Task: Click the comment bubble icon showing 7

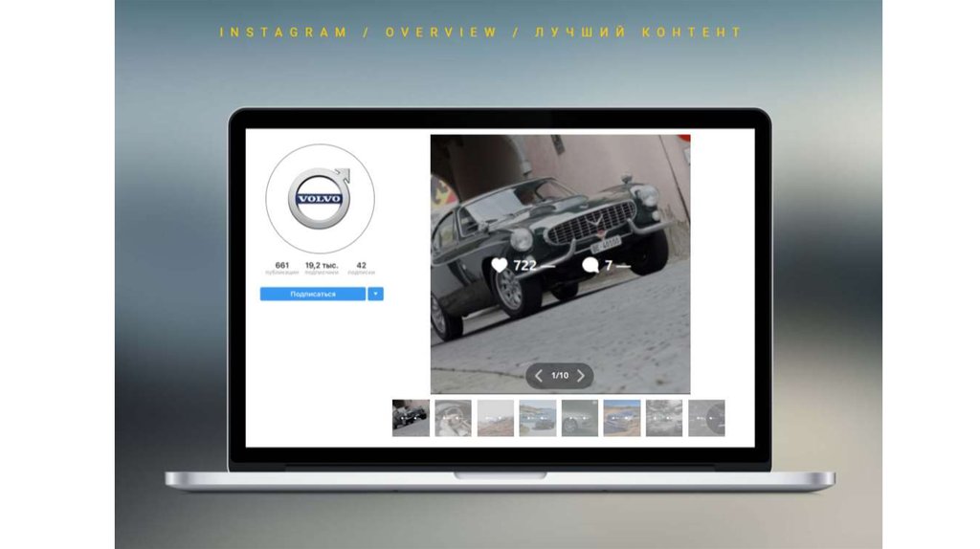Action: coord(590,266)
